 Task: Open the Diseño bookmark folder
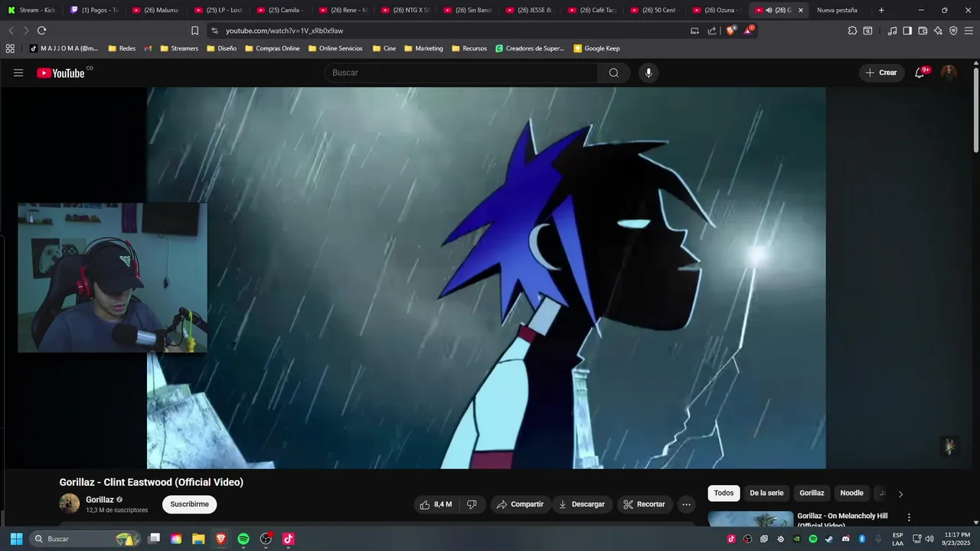222,48
